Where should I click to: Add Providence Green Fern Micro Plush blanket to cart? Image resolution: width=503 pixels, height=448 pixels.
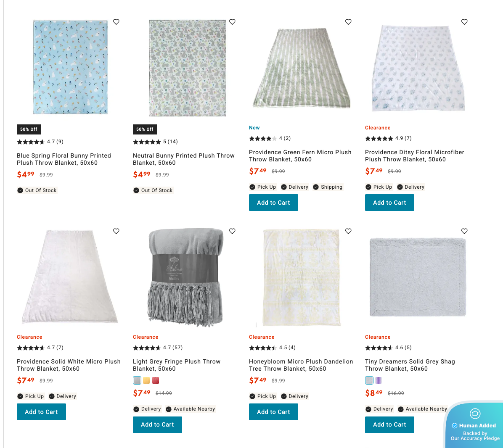click(273, 202)
